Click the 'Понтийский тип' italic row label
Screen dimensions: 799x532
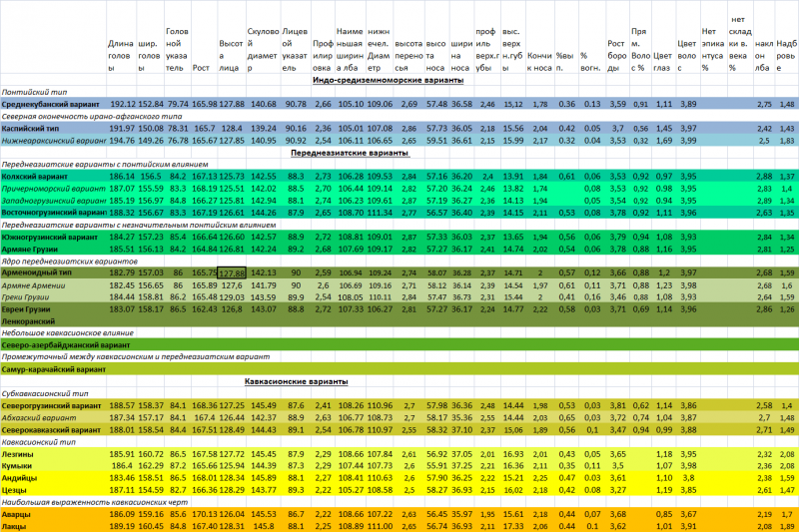[x=34, y=92]
